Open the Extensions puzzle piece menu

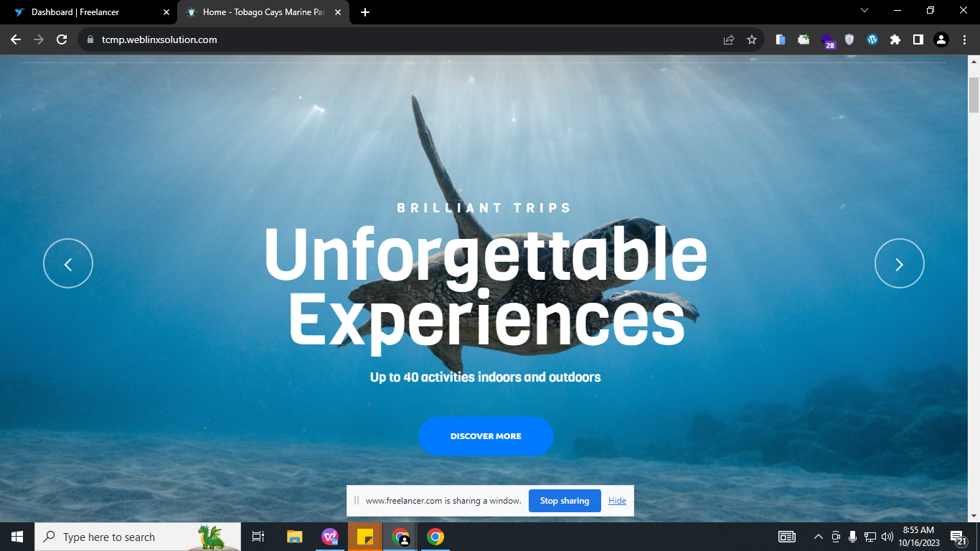tap(895, 40)
